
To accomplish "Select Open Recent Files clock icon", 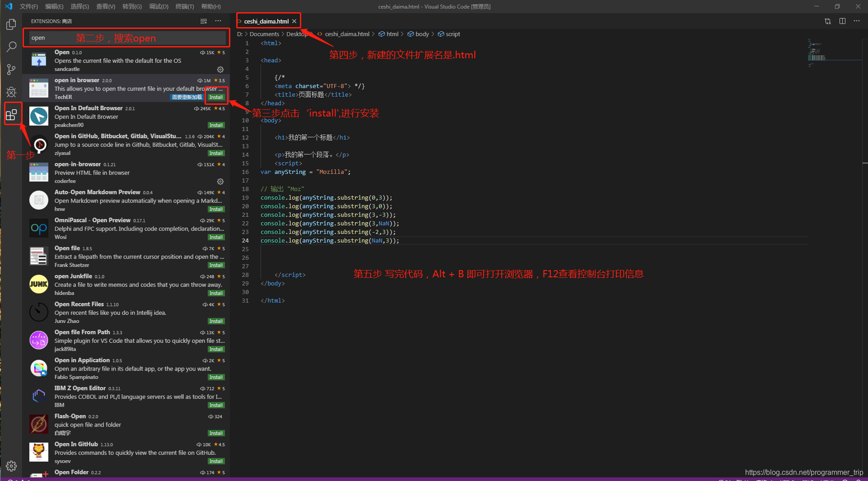I will pos(39,312).
